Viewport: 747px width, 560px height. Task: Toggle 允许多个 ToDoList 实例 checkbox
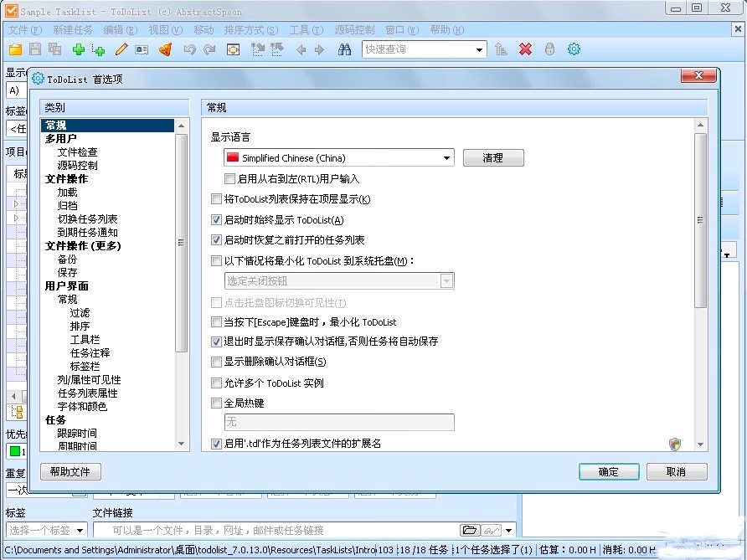(x=218, y=383)
